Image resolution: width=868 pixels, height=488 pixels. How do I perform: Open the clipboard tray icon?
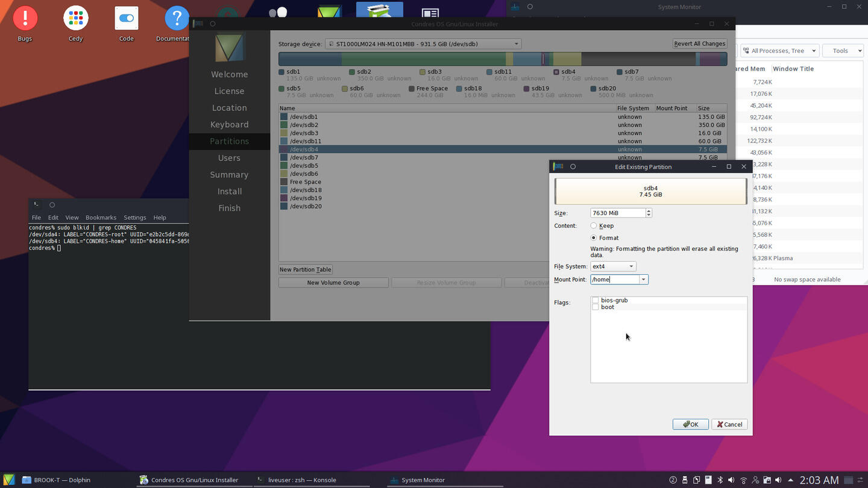[x=696, y=480]
